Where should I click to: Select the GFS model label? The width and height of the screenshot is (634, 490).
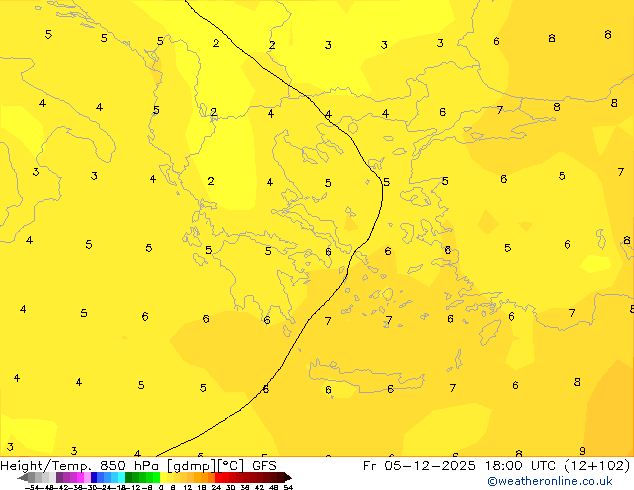coord(264,466)
